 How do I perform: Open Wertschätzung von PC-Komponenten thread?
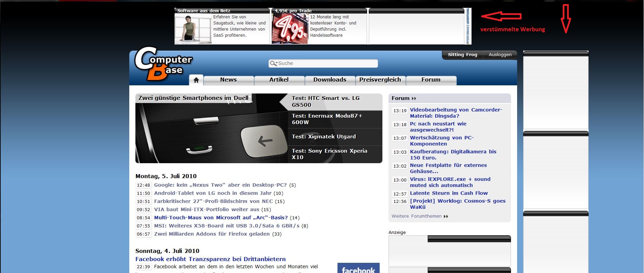point(442,141)
